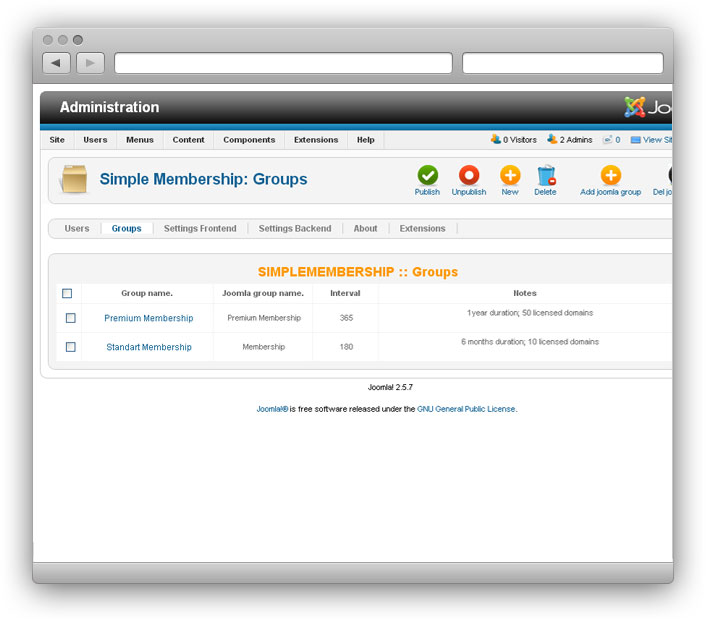Open the Help menu
This screenshot has height=621, width=706.
(366, 140)
